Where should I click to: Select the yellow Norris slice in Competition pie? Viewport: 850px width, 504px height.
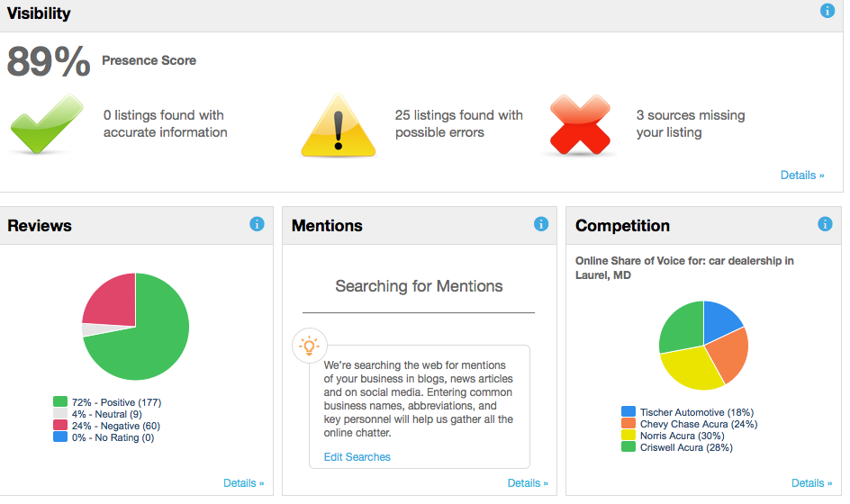click(x=692, y=368)
